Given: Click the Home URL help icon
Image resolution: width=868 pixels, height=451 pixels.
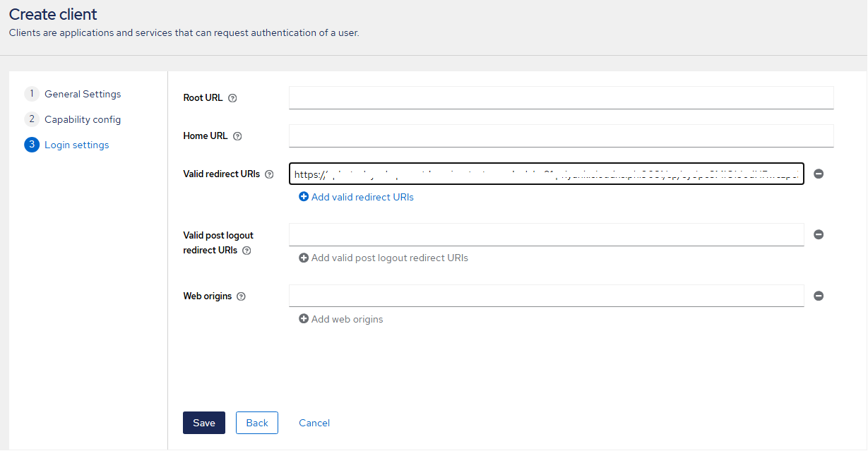Looking at the screenshot, I should 237,136.
